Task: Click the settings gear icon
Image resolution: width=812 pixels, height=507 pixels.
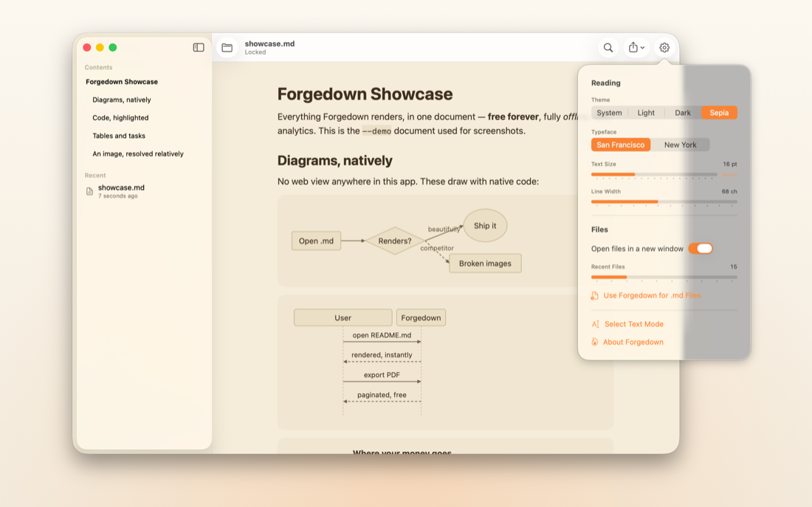Action: pos(664,48)
